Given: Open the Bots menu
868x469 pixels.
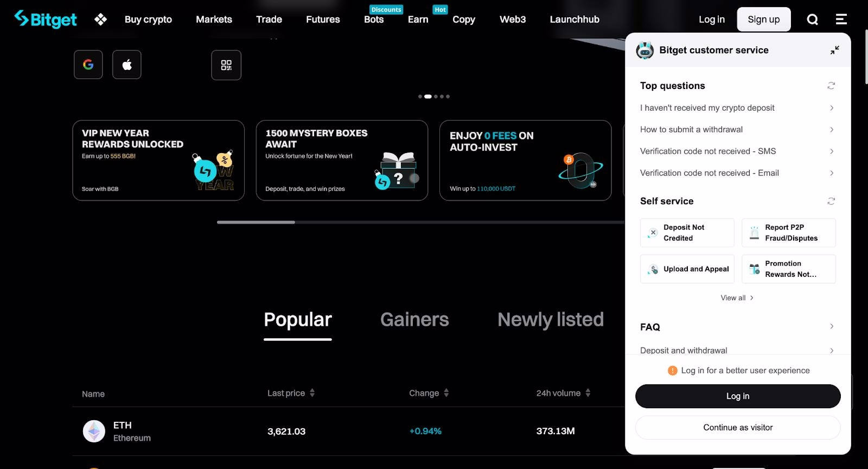Looking at the screenshot, I should click(x=374, y=20).
